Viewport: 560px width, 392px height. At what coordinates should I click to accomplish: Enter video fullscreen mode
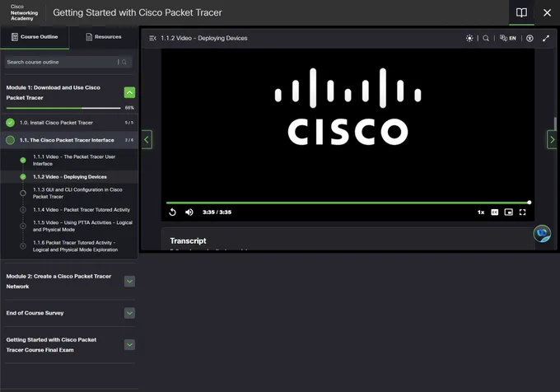522,212
